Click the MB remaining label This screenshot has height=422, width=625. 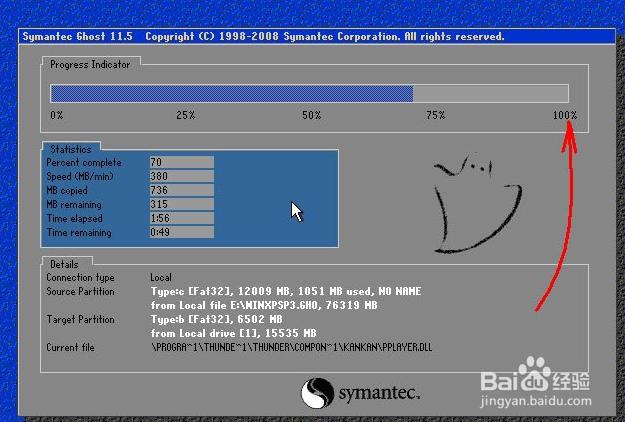point(74,204)
